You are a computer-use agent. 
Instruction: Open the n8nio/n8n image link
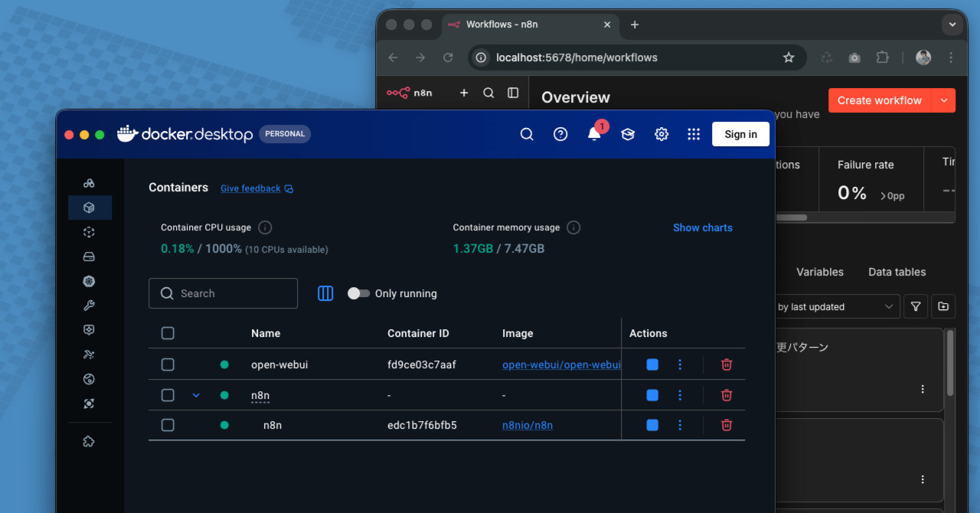[528, 425]
